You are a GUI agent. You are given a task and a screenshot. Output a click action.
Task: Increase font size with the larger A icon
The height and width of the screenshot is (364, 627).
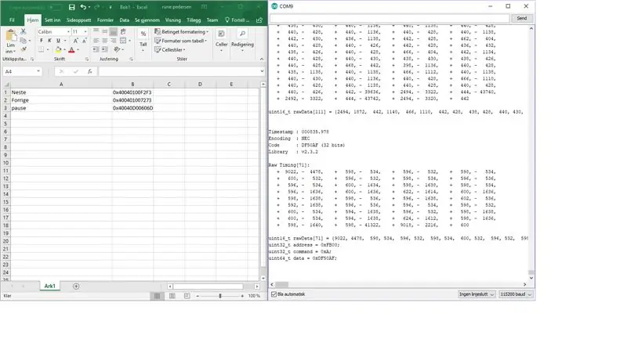75,41
